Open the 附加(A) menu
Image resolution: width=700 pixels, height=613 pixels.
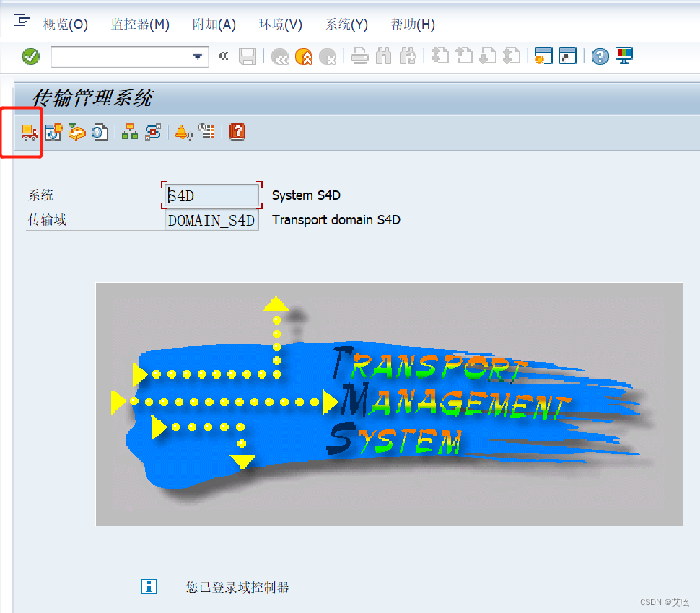coord(214,24)
